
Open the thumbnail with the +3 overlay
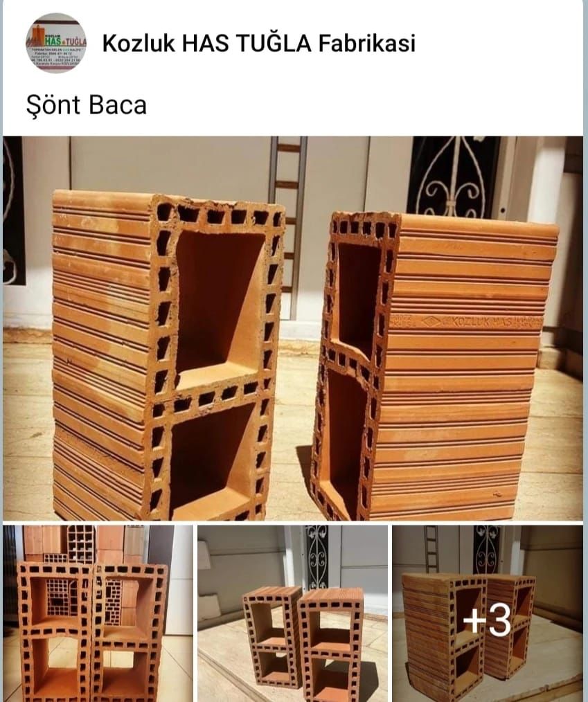point(488,614)
